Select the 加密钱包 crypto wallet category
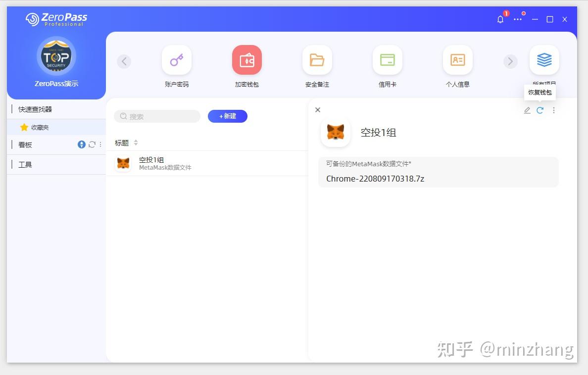Screen dimensions: 588x375 tap(246, 59)
